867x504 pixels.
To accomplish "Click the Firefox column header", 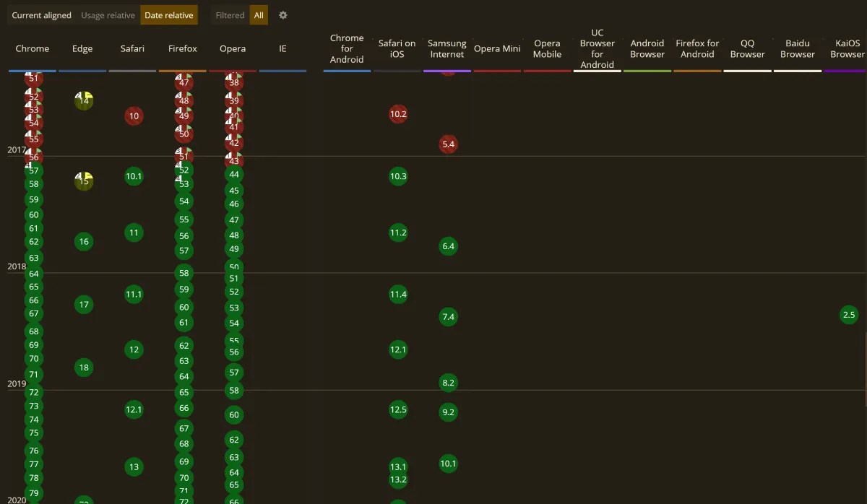I will [183, 48].
